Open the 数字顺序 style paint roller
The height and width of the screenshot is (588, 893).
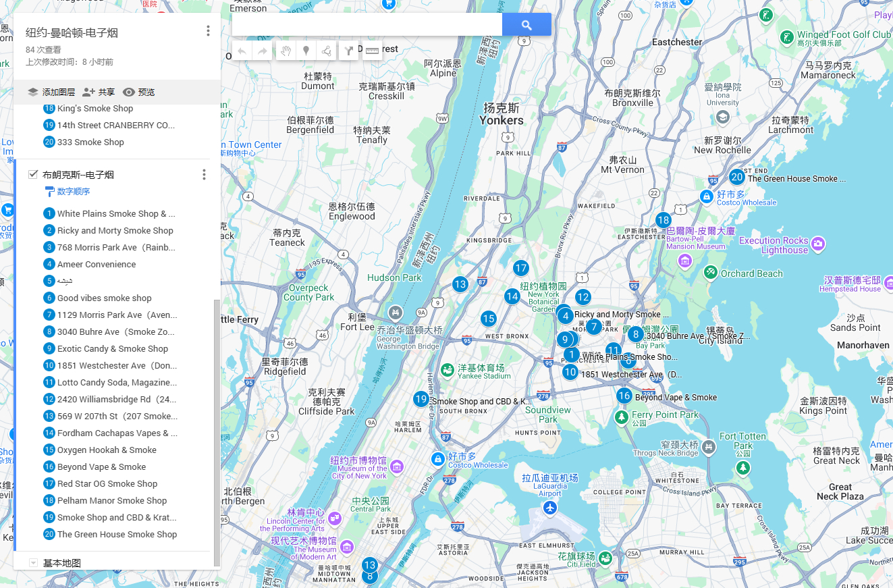click(x=49, y=192)
